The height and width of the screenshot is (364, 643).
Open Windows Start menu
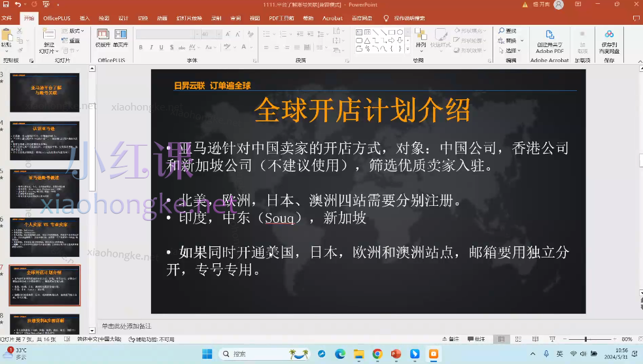tap(207, 354)
